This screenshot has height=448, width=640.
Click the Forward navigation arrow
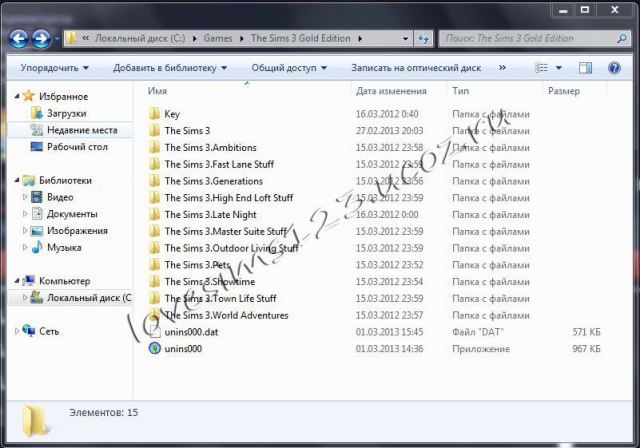[42, 39]
